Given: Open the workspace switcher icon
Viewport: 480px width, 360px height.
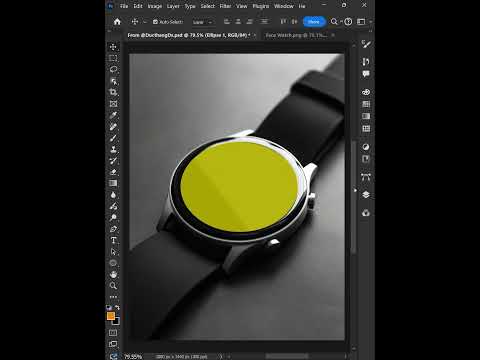Looking at the screenshot, I should [x=361, y=22].
